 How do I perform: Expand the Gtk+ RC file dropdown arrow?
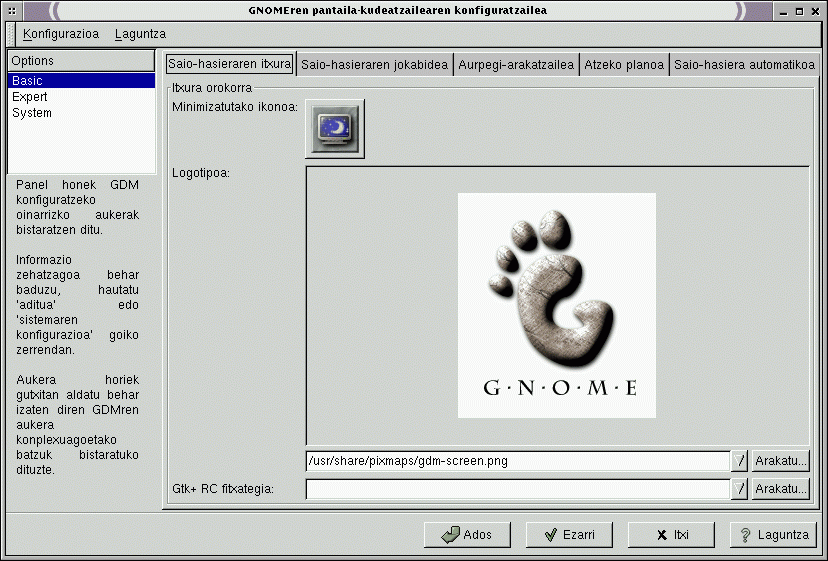739,489
